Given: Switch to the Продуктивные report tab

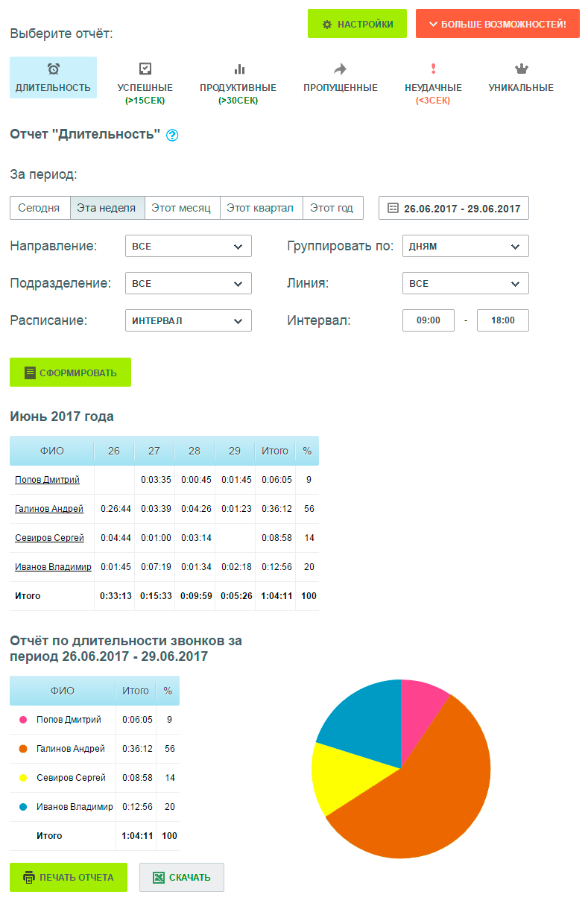Looking at the screenshot, I should click(238, 83).
